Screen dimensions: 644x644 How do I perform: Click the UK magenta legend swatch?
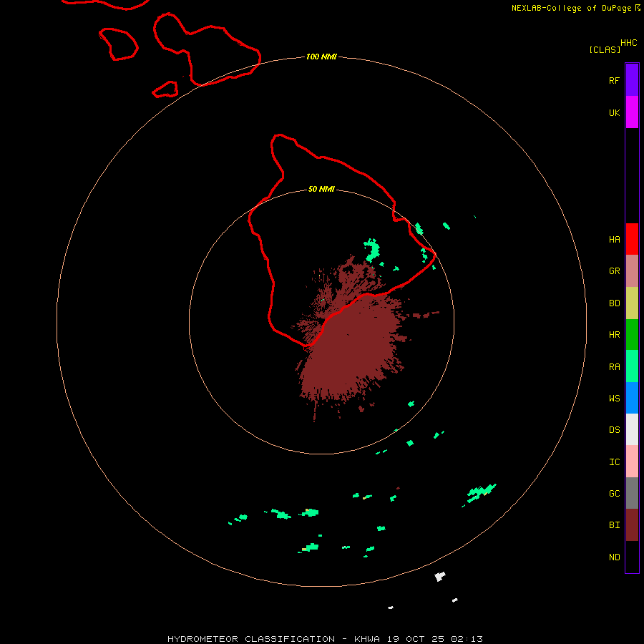(x=632, y=112)
